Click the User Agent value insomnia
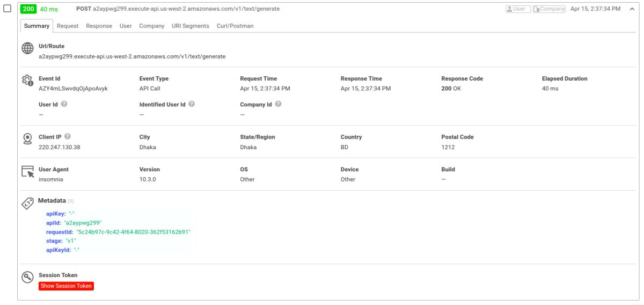This screenshot has height=305, width=644. pyautogui.click(x=51, y=179)
